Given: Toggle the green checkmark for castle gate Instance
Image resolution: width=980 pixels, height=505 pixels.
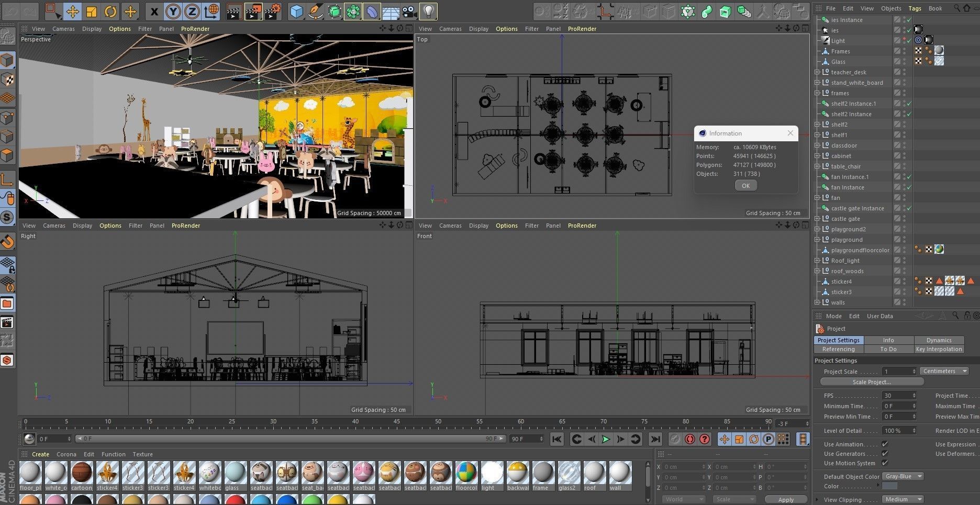Looking at the screenshot, I should click(909, 208).
